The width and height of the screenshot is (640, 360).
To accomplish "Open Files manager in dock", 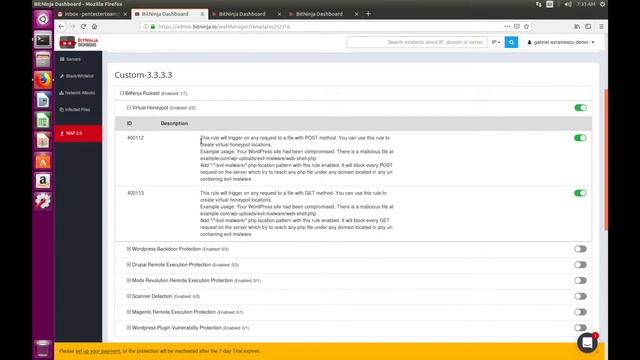I will pos(43,60).
